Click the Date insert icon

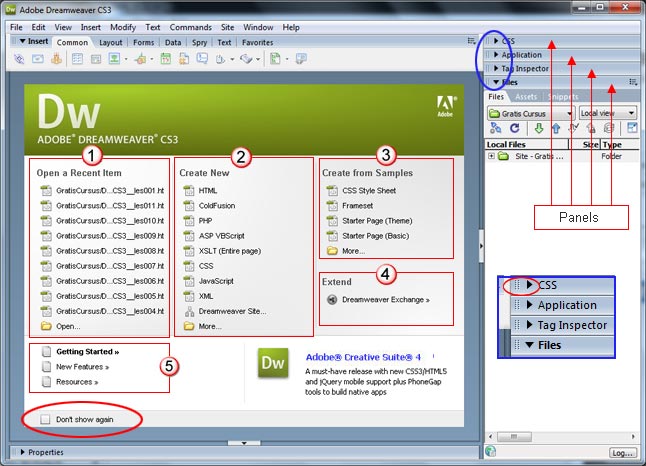[166, 59]
